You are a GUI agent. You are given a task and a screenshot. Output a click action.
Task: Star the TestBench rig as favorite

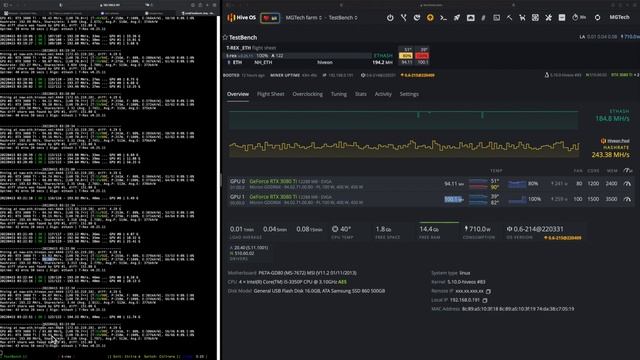(x=225, y=37)
